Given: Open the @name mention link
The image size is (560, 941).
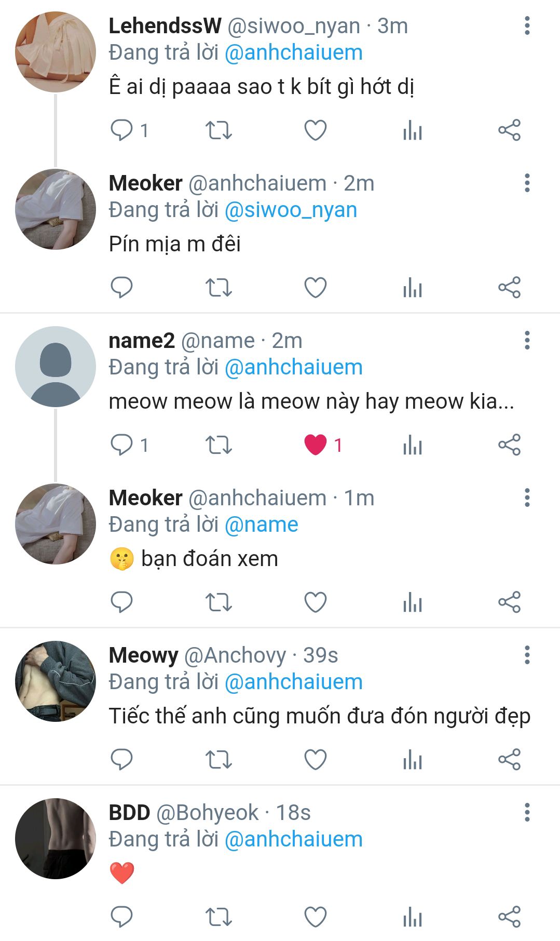Looking at the screenshot, I should click(261, 525).
